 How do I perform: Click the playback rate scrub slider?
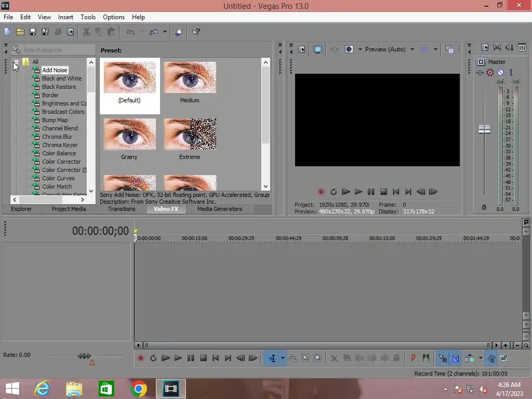click(x=84, y=356)
